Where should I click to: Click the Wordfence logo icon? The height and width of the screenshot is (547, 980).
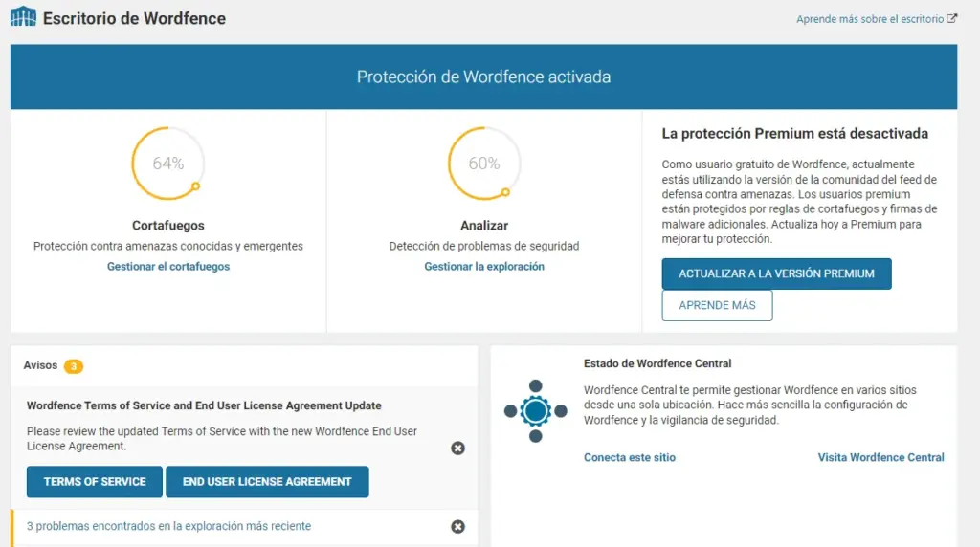[23, 17]
